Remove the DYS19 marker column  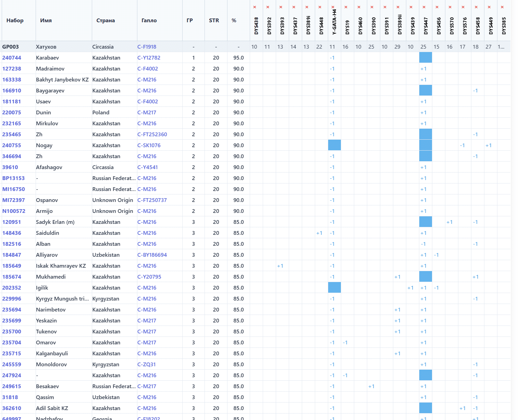[346, 7]
